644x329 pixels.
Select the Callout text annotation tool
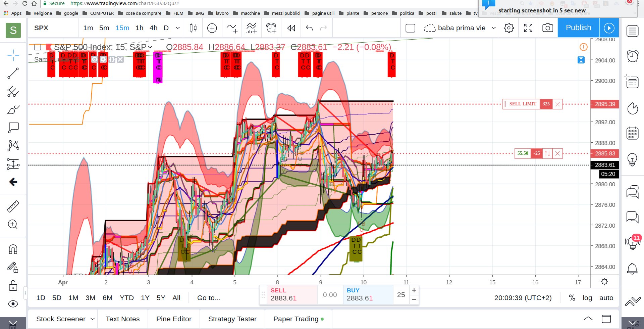point(13,128)
